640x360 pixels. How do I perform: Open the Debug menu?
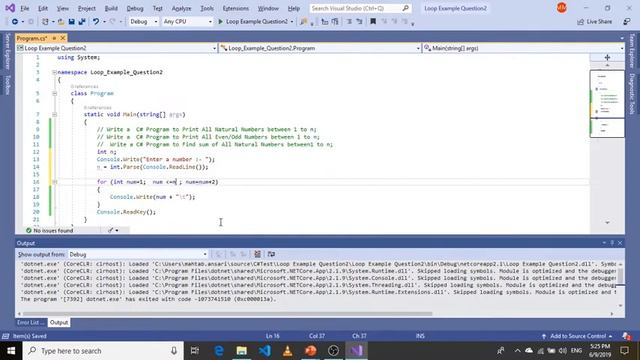(x=135, y=8)
